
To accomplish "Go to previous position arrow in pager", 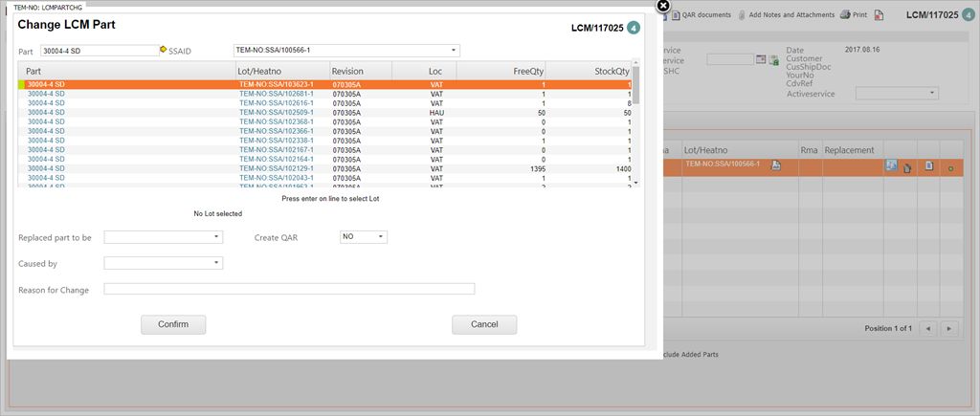I will [927, 328].
